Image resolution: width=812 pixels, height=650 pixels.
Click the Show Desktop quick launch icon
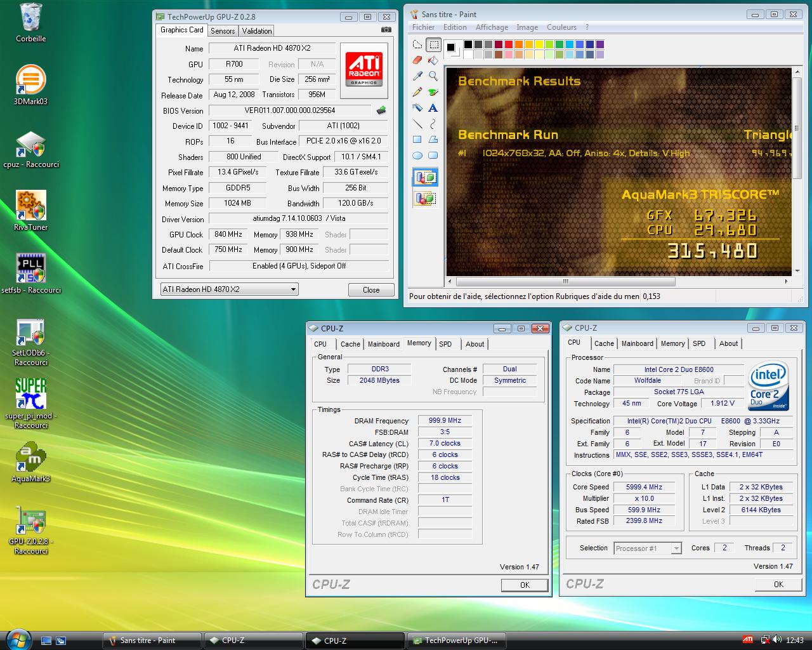click(x=46, y=640)
